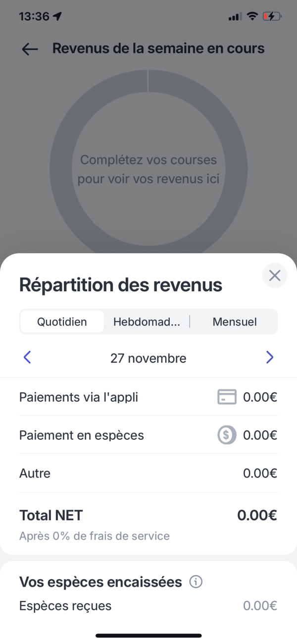Tap the Espèces reçues row
The width and height of the screenshot is (297, 644).
pos(148,605)
